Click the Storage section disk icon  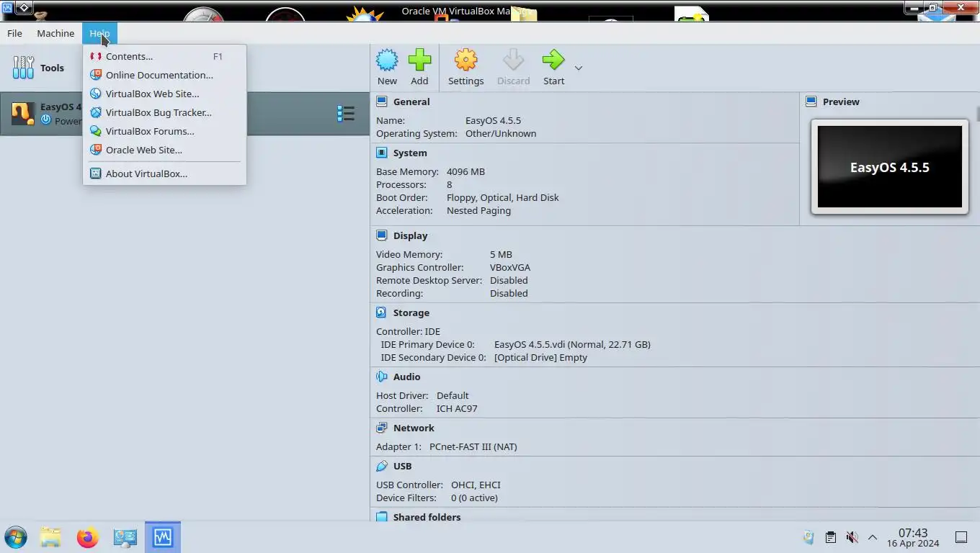click(x=381, y=313)
